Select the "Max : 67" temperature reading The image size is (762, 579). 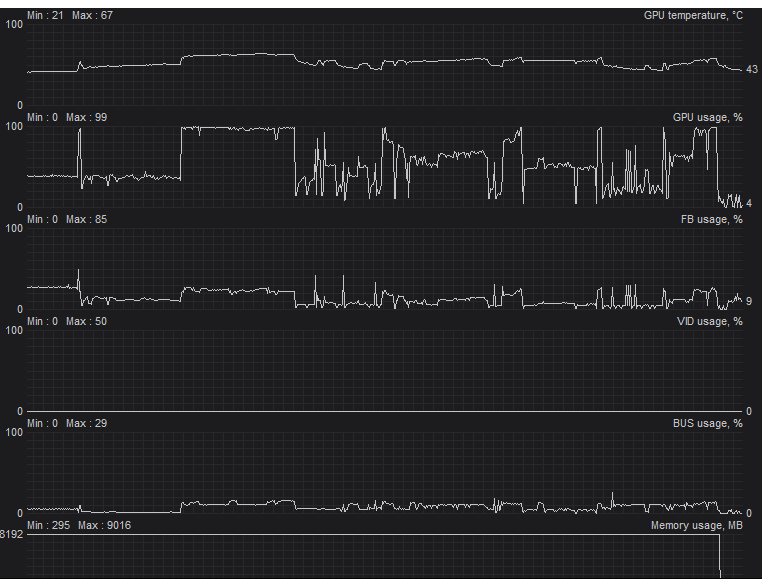pos(92,16)
